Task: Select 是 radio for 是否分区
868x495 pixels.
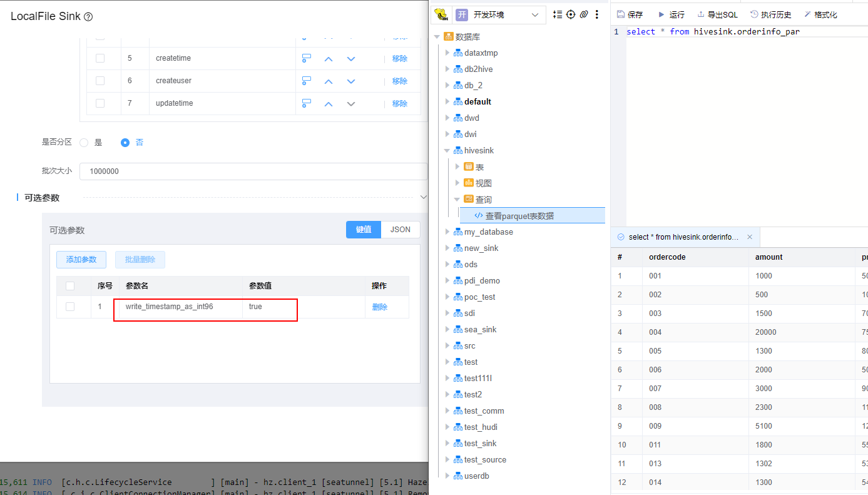Action: coord(84,143)
